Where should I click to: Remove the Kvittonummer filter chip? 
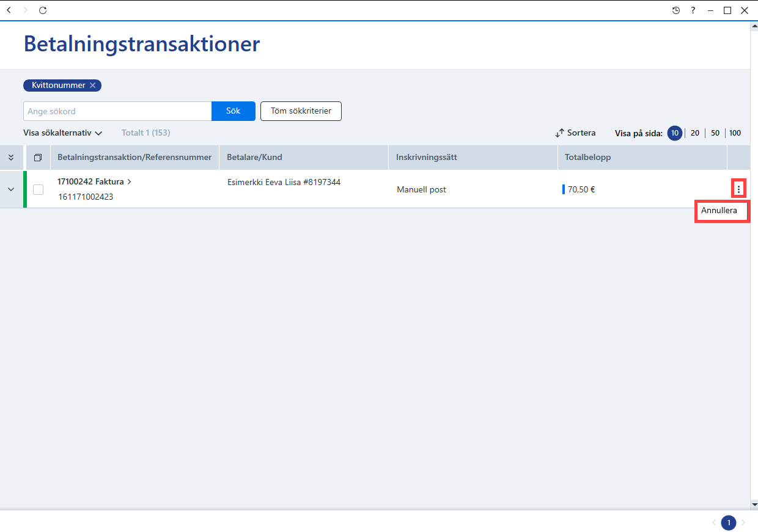[x=92, y=86]
